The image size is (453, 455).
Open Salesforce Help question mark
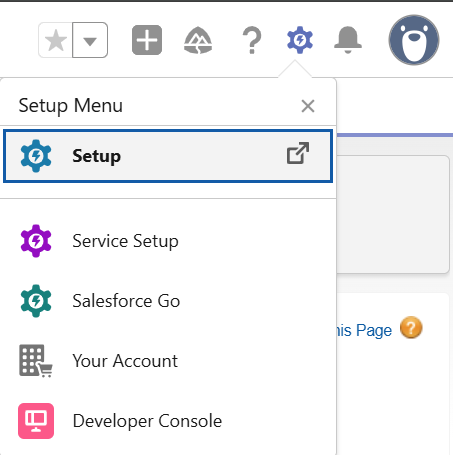tap(252, 40)
